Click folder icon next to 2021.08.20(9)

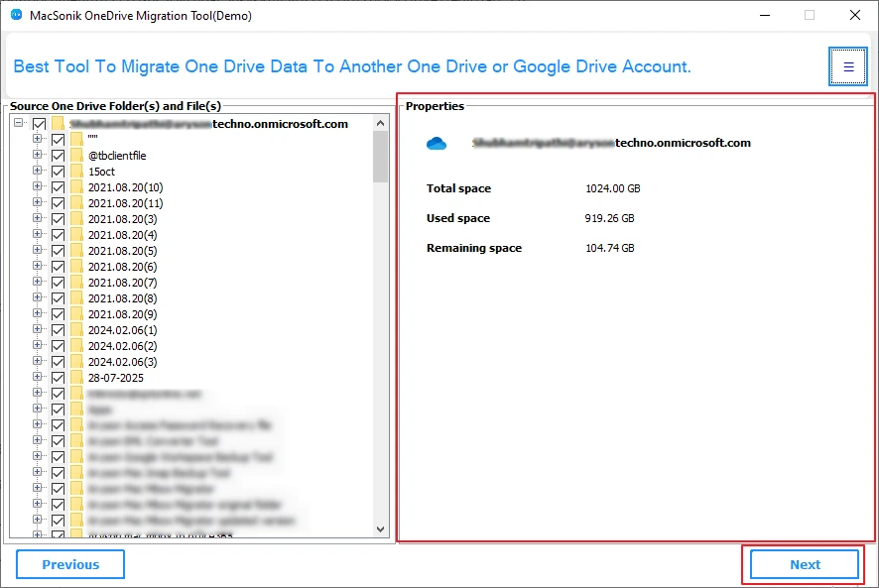tap(77, 314)
